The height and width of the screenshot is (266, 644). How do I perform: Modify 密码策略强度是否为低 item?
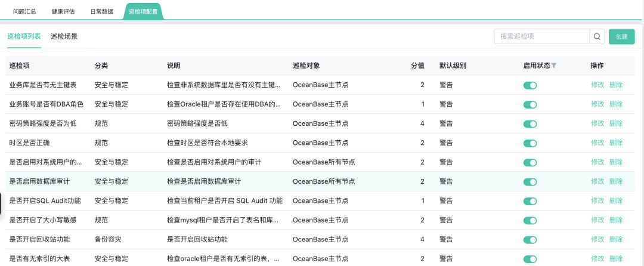(597, 123)
